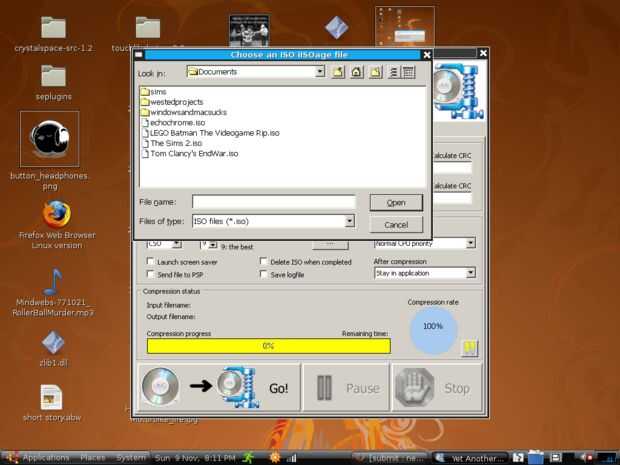The width and height of the screenshot is (620, 465).
Task: Click the yellow compression progress bar
Action: (x=268, y=346)
